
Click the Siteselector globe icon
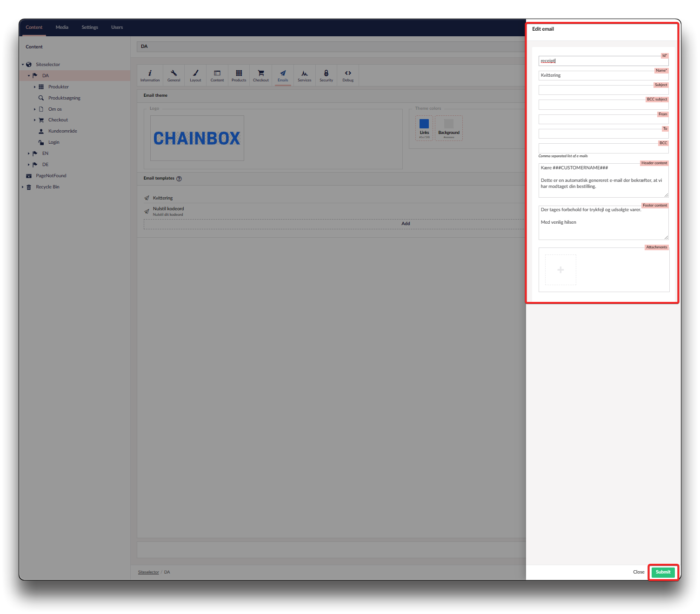pyautogui.click(x=29, y=65)
